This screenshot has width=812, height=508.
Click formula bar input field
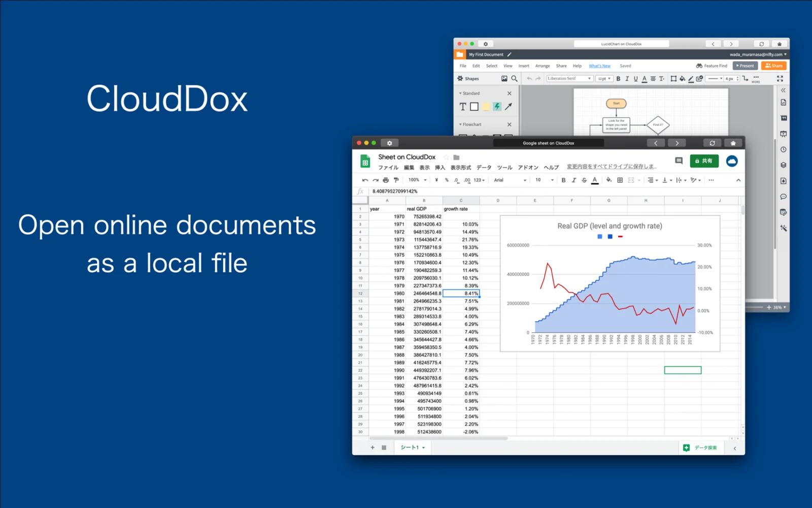(556, 192)
